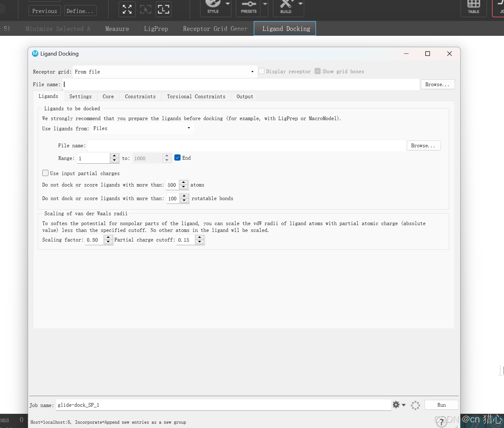Click the Scaling factor 0.80 field

coord(94,240)
